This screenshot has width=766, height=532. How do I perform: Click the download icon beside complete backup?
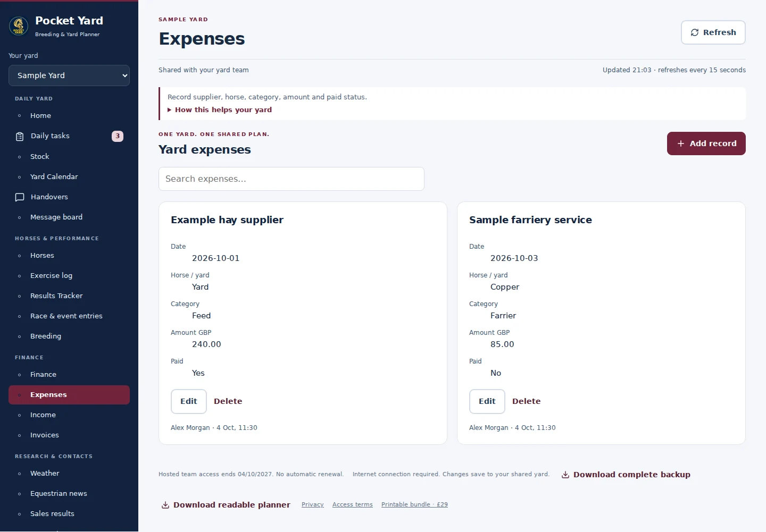[x=565, y=475]
